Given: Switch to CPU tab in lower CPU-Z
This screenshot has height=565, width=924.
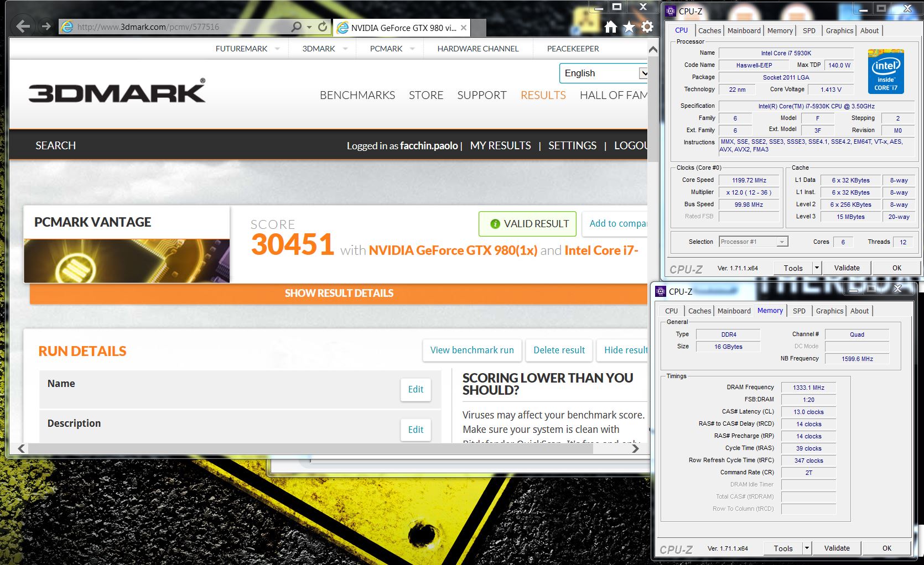Looking at the screenshot, I should pyautogui.click(x=671, y=311).
